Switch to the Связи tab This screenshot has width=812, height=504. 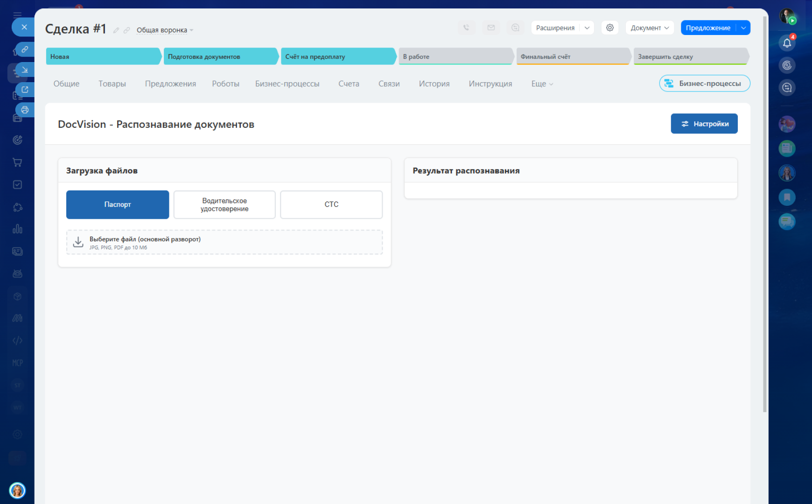[389, 84]
